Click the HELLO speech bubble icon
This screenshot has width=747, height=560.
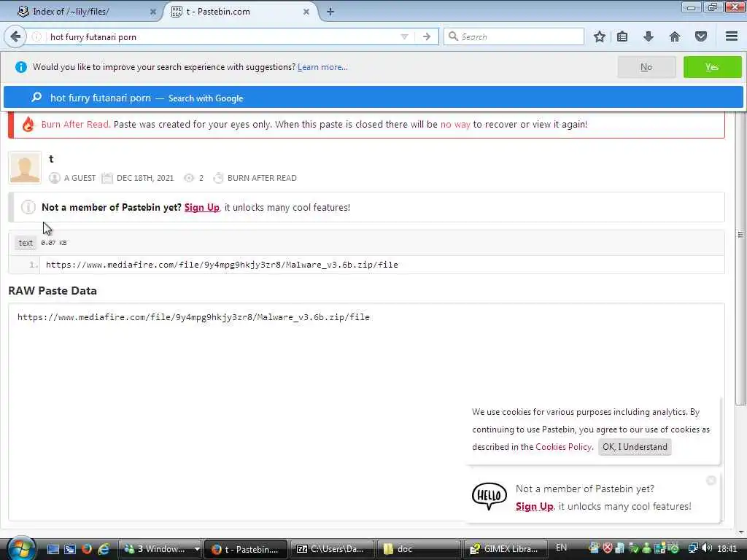point(489,496)
